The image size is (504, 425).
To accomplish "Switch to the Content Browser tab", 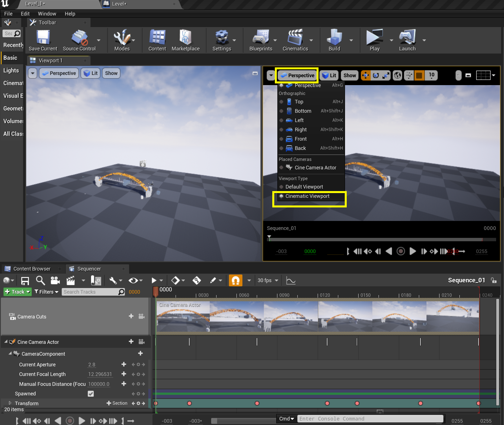I will click(32, 269).
